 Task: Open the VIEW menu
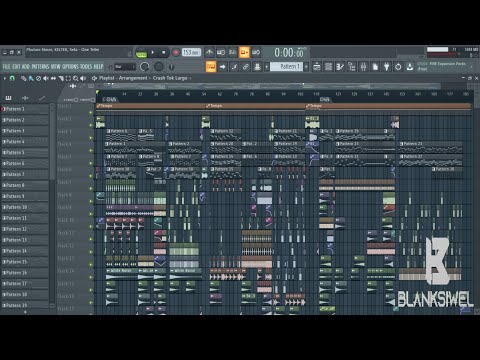[x=56, y=67]
